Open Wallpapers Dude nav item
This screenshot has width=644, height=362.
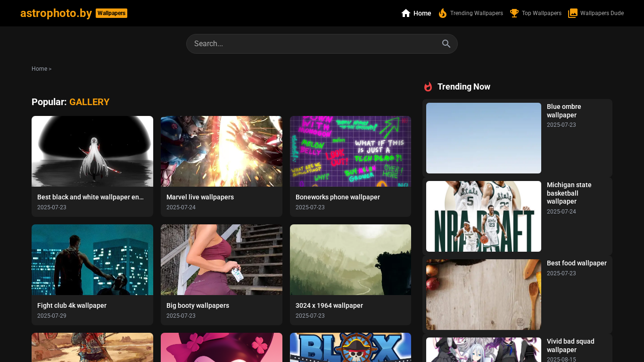596,13
